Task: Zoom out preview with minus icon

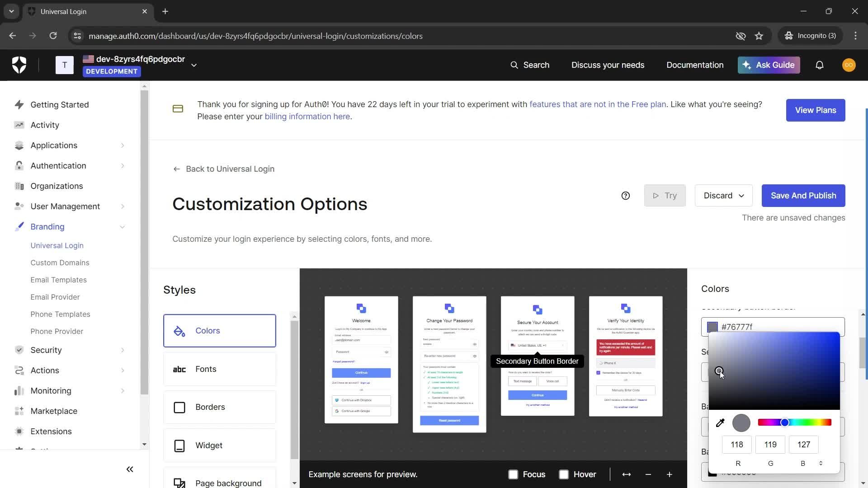Action: (x=648, y=474)
